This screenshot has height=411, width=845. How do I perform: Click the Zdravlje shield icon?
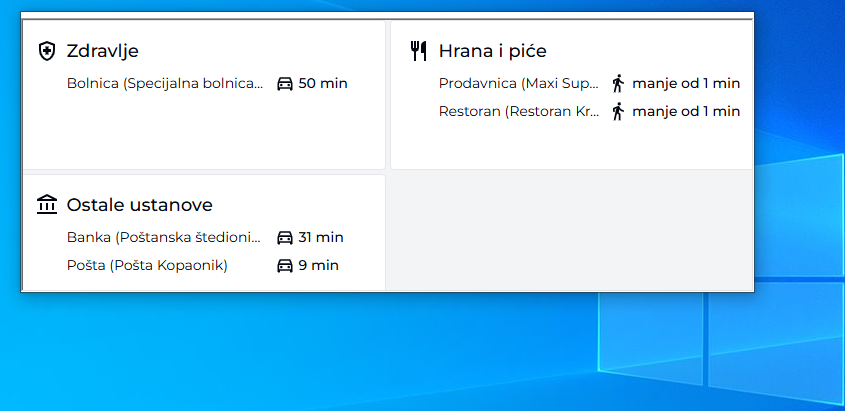pos(47,51)
